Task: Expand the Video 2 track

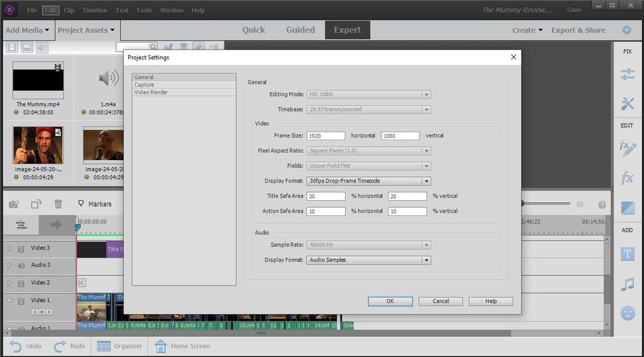Action: coord(9,283)
